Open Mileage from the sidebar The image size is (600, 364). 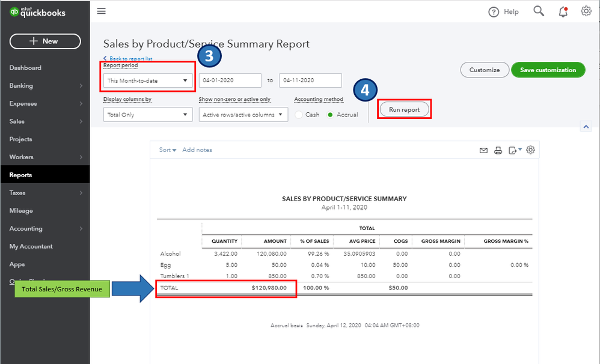point(22,211)
